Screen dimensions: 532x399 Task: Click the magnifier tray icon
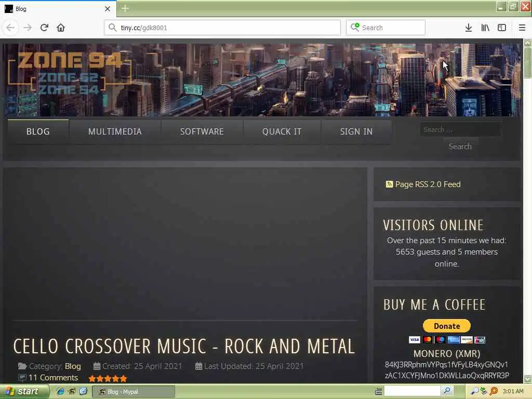click(474, 391)
